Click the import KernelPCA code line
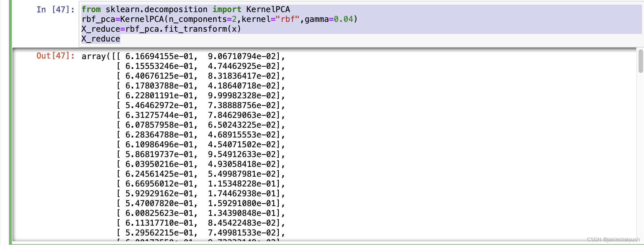This screenshot has height=245, width=644. click(186, 10)
